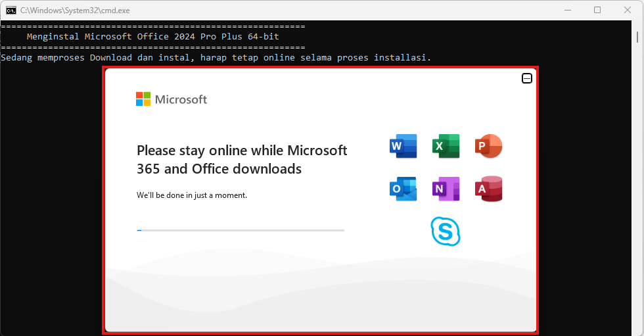Click 'We'll be done in just a moment.'
Screen dimensions: 644x336
(192, 195)
